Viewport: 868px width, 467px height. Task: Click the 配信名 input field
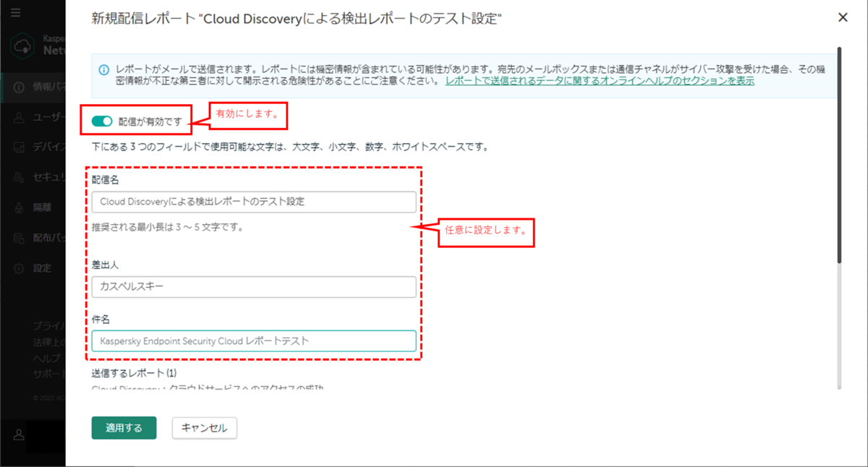click(253, 202)
